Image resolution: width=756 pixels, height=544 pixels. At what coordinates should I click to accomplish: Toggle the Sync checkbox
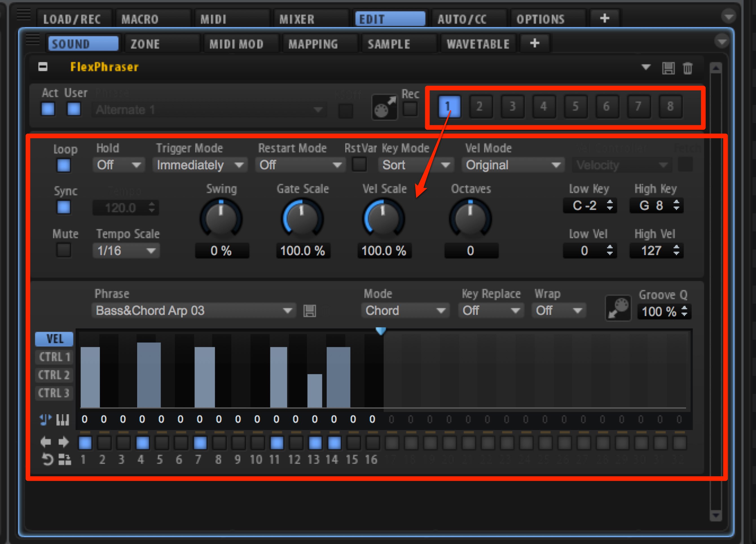(x=64, y=207)
